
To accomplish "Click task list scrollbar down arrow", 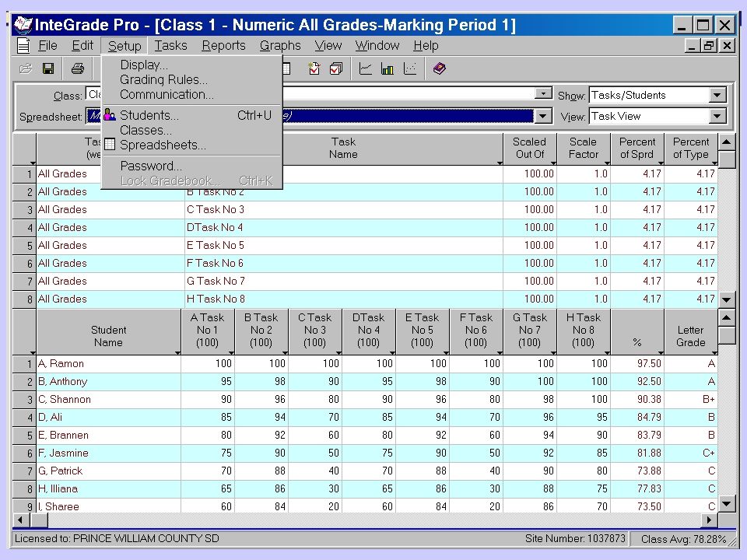I will click(727, 300).
